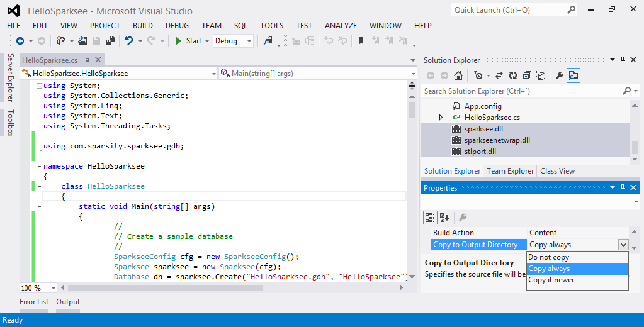Click the Quick Launch search icon
This screenshot has width=644, height=327.
[x=572, y=10]
